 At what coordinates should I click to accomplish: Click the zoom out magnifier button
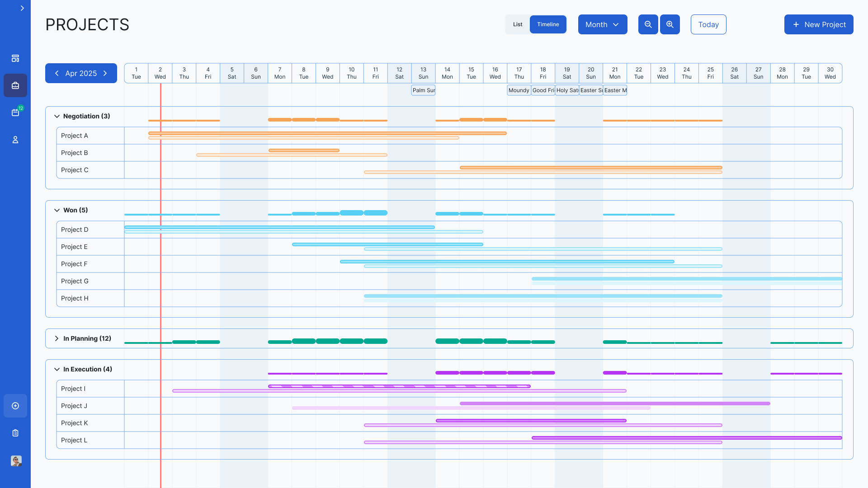[648, 24]
